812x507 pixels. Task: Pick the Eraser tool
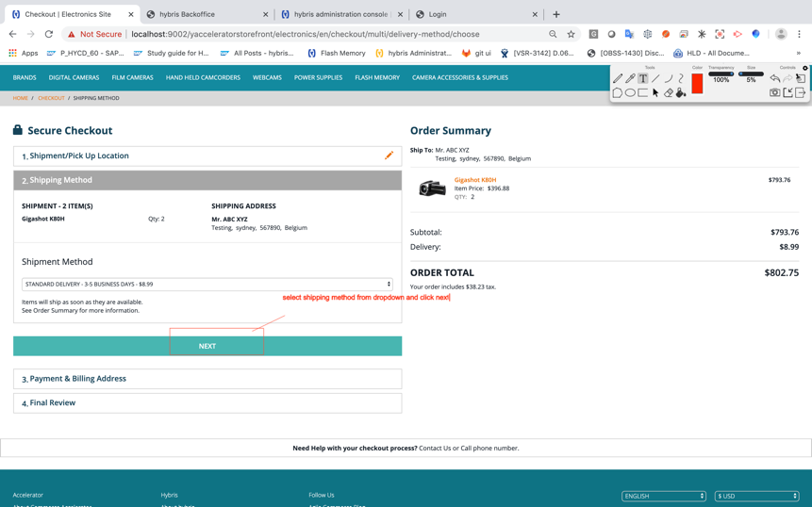click(669, 93)
